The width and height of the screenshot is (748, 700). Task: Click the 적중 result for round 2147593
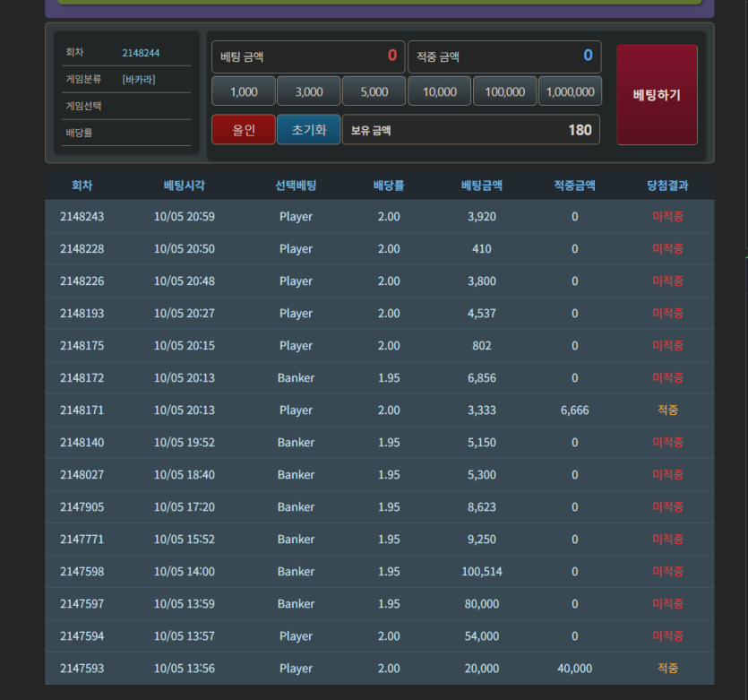point(668,668)
